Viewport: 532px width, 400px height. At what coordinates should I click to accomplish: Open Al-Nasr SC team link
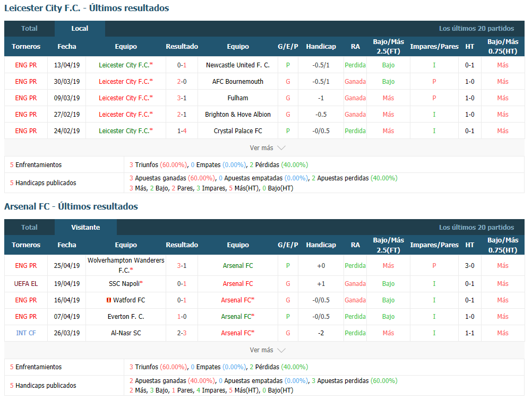tap(126, 333)
